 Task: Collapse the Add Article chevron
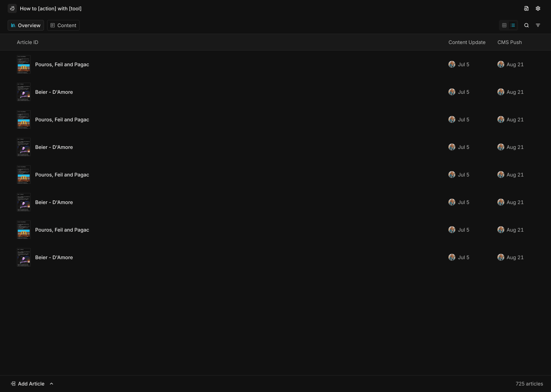(51, 384)
